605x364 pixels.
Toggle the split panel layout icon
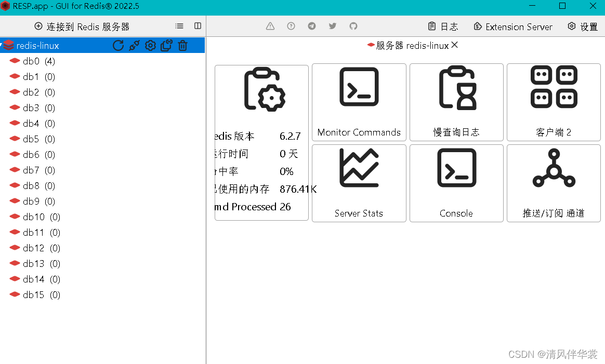(x=198, y=26)
